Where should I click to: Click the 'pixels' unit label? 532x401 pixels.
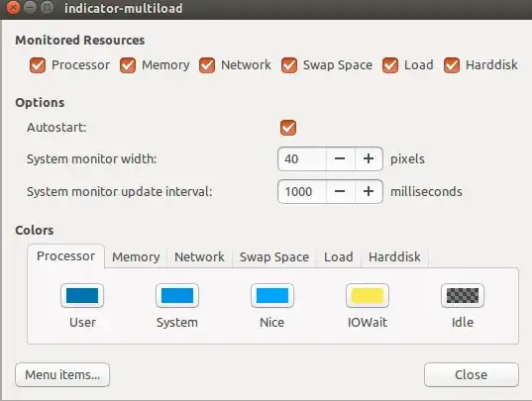[x=407, y=159]
